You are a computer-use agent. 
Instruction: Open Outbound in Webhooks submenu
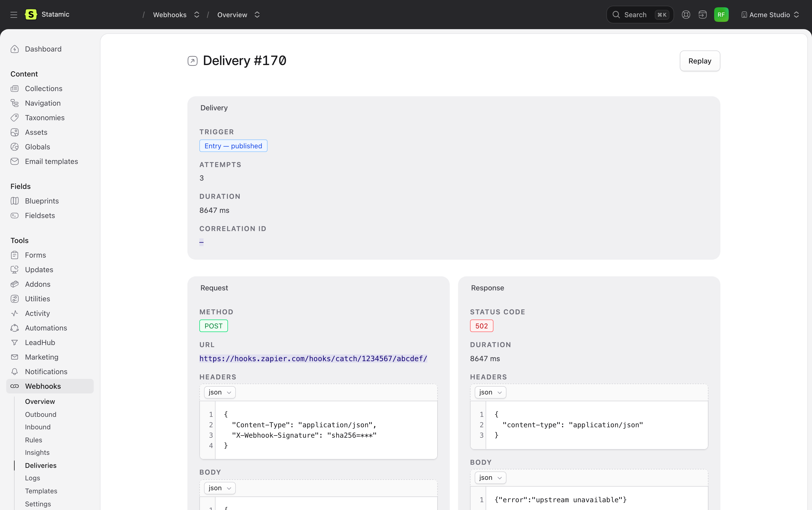40,415
